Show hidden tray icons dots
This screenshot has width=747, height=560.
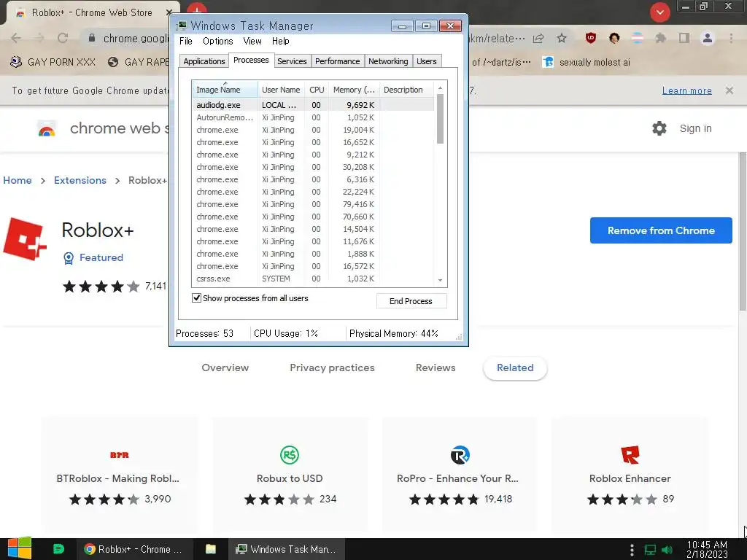point(632,550)
